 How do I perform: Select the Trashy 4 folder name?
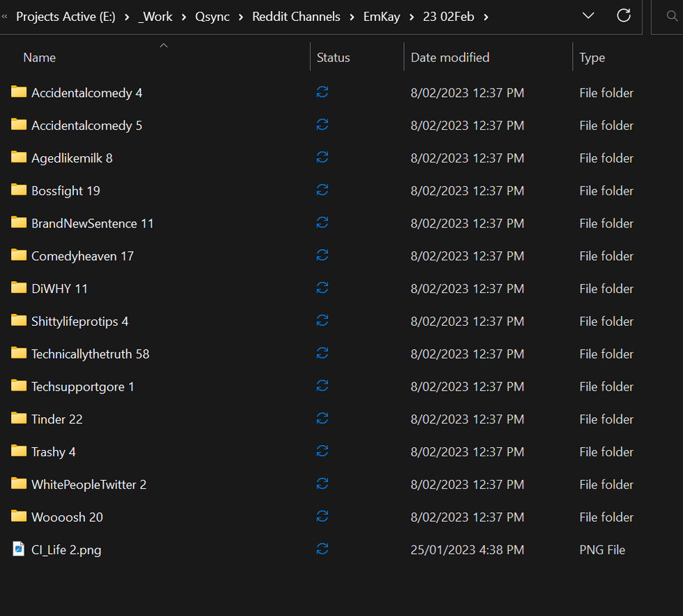54,452
